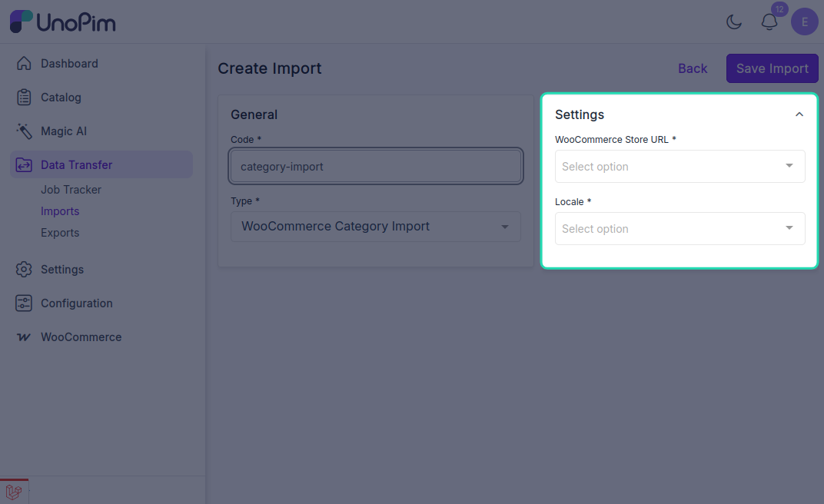The width and height of the screenshot is (824, 504).
Task: Go to Imports submenu
Action: tap(60, 211)
